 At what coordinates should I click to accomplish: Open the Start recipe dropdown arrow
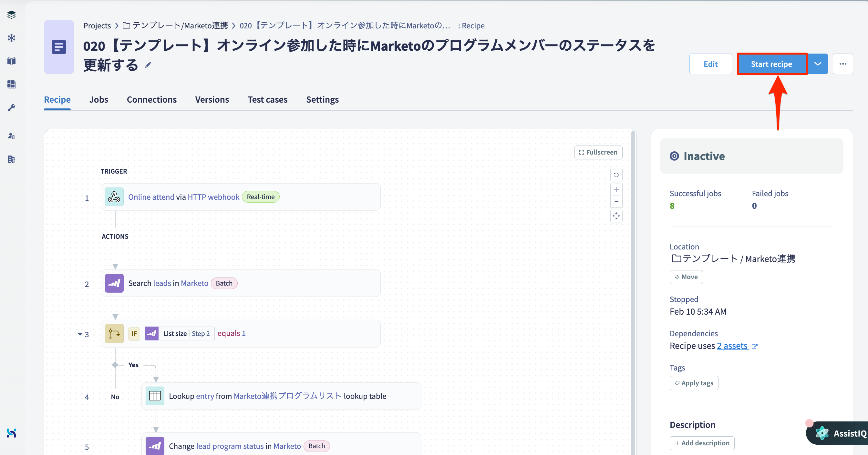[818, 64]
